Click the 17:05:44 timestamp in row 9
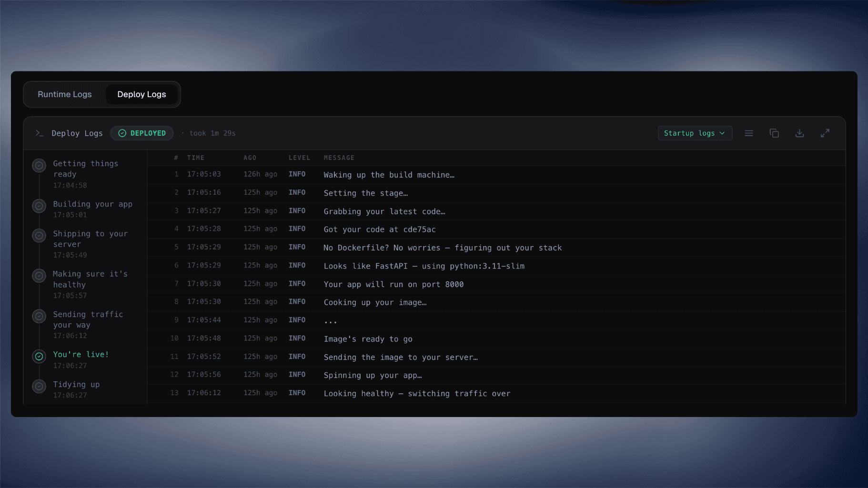868x488 pixels. tap(204, 320)
